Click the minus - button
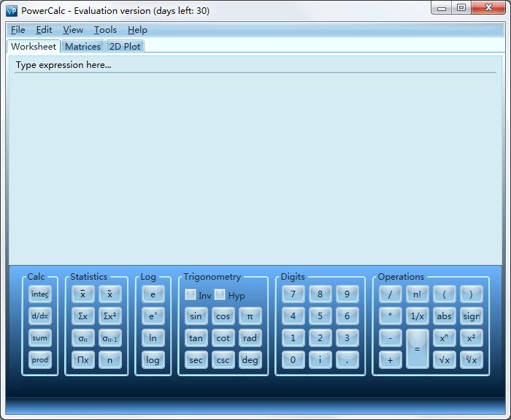Viewport: 511px width, 420px height. click(390, 337)
